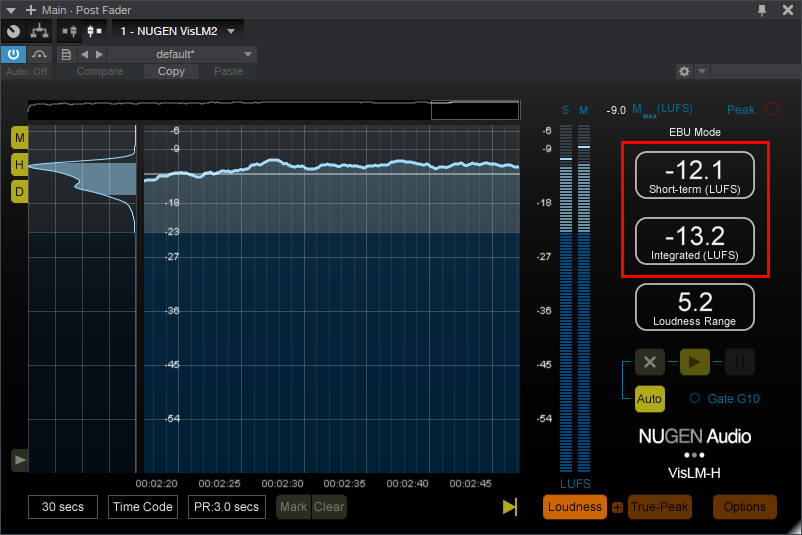Click the Compare button
This screenshot has width=802, height=535.
100,71
